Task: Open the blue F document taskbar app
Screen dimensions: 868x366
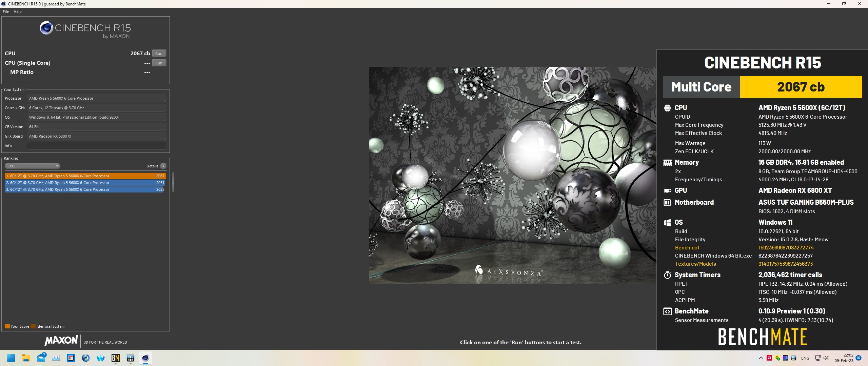Action: tap(71, 358)
